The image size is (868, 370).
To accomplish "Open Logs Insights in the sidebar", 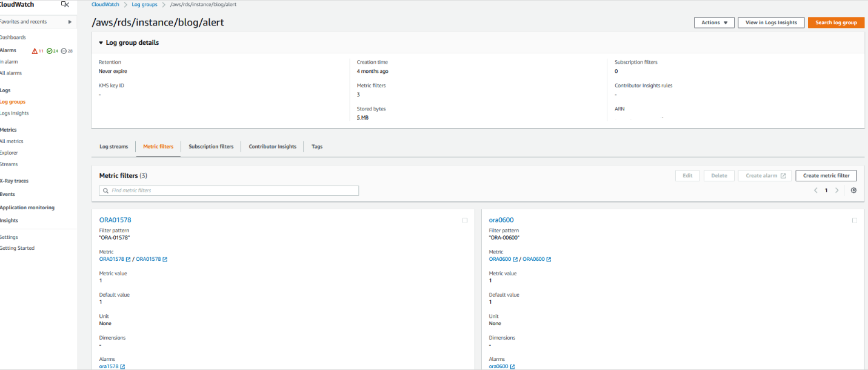I will (14, 113).
